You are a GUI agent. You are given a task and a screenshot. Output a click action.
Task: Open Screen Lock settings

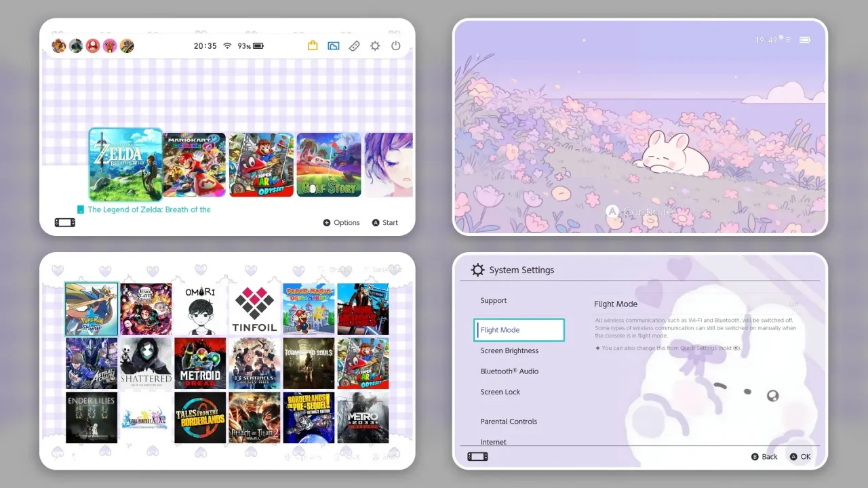point(500,392)
